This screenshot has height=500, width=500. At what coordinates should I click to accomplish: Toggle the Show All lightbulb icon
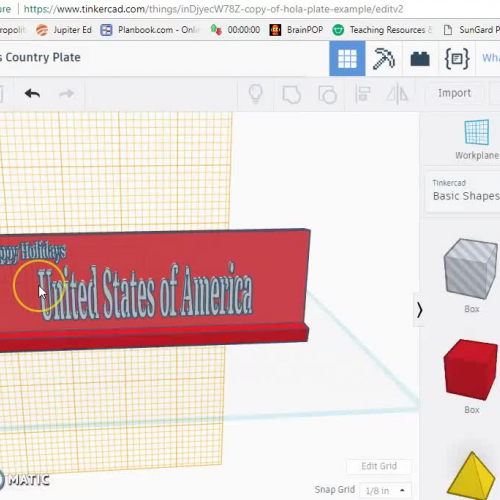[x=256, y=94]
